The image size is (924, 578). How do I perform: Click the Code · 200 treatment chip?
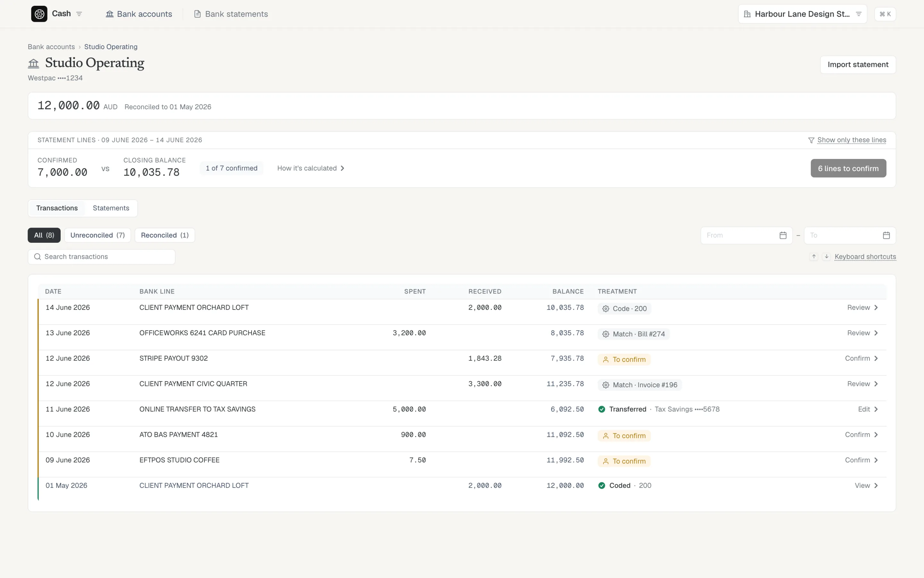coord(624,309)
